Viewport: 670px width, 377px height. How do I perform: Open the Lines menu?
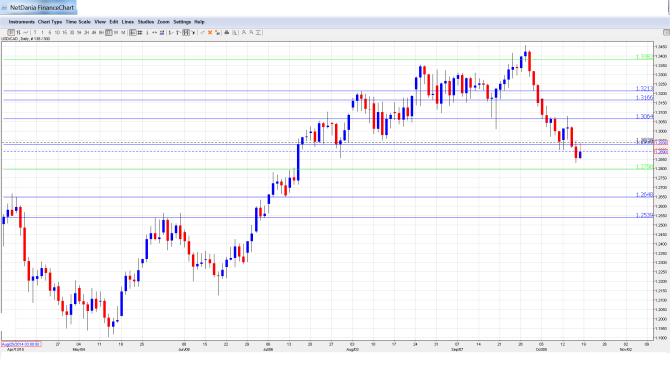point(128,22)
